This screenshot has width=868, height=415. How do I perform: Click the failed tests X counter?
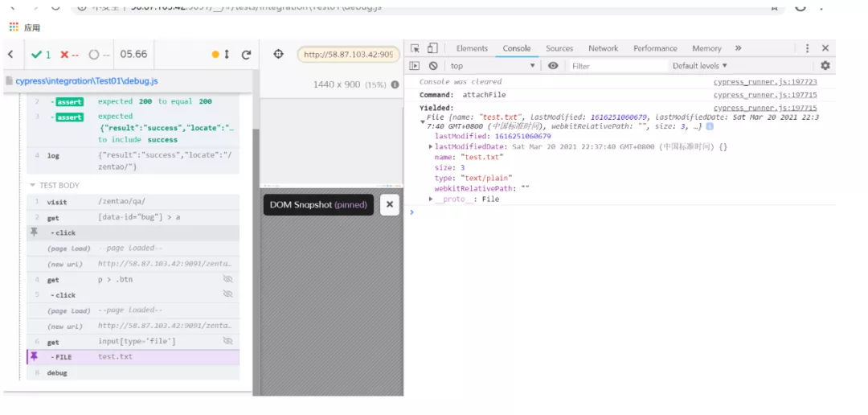[x=69, y=55]
